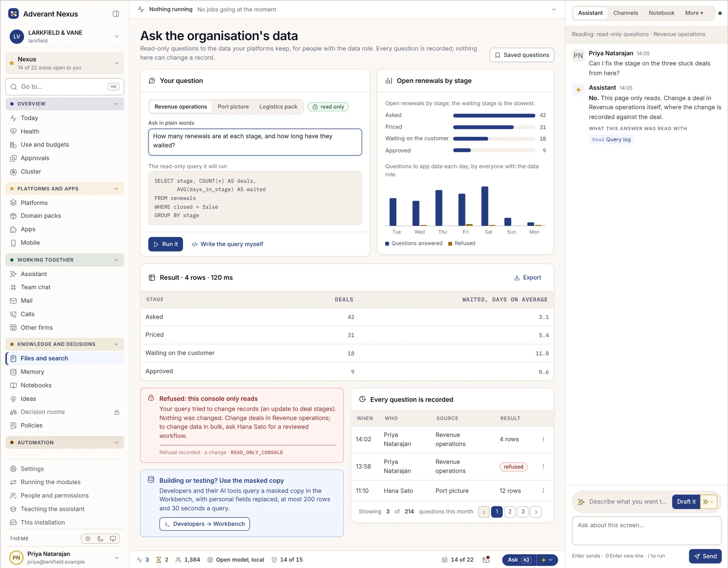Switch theme to light mode sun icon
Viewport: 728px width, 568px height.
tap(88, 539)
